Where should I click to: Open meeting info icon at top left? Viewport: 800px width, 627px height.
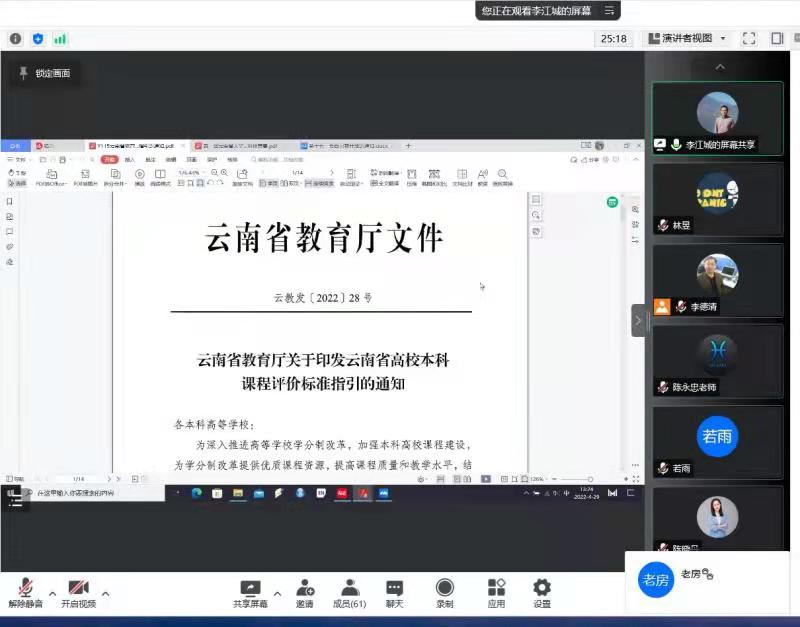click(x=15, y=39)
